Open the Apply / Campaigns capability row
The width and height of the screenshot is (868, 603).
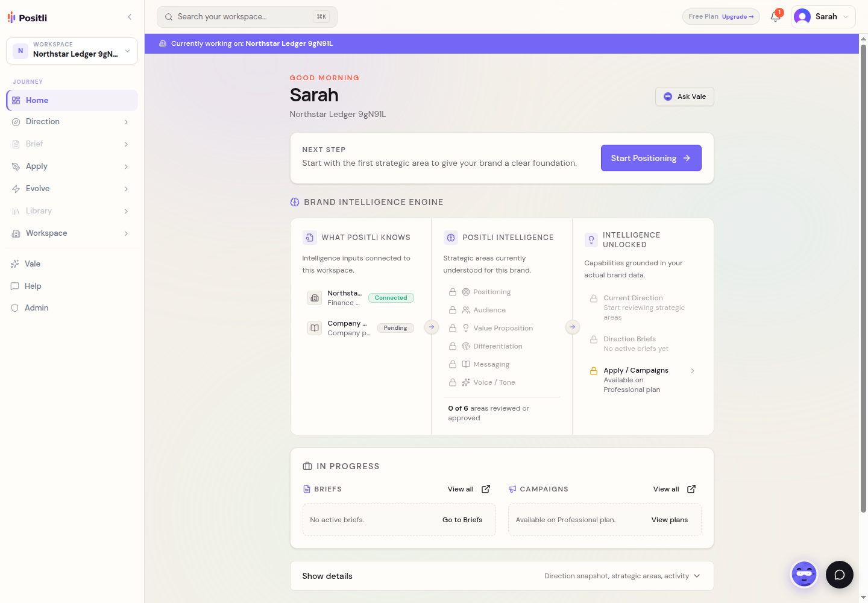click(643, 380)
